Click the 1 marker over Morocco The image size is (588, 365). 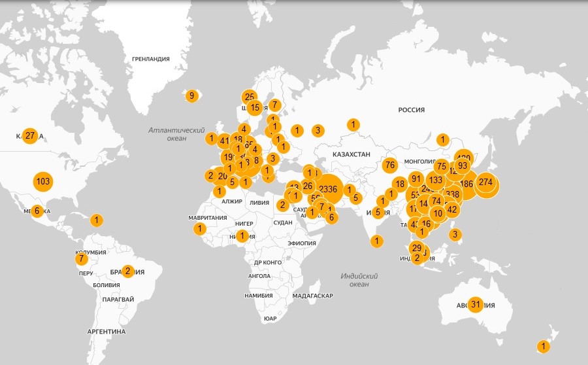pyautogui.click(x=220, y=192)
